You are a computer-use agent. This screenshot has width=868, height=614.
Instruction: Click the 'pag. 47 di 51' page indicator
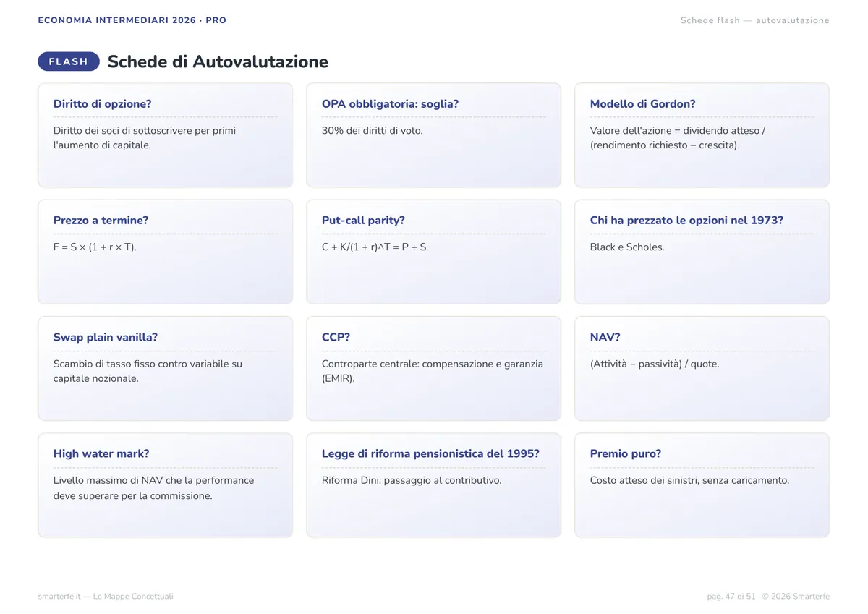[731, 596]
